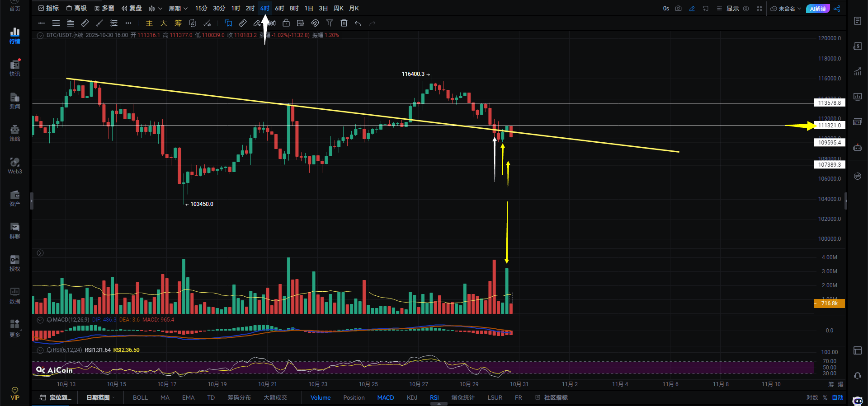
Task: Open the right sidebar robot icon
Action: [x=858, y=147]
